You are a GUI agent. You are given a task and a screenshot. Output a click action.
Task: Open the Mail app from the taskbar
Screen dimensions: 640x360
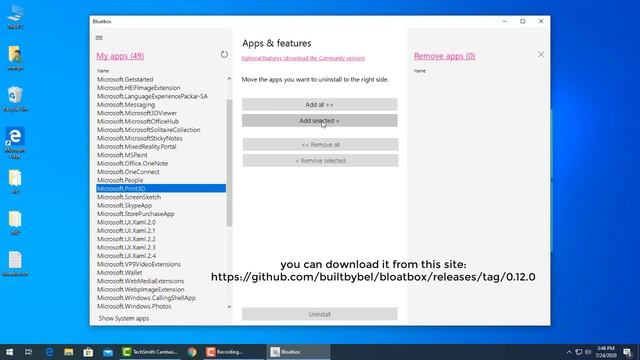(108, 352)
